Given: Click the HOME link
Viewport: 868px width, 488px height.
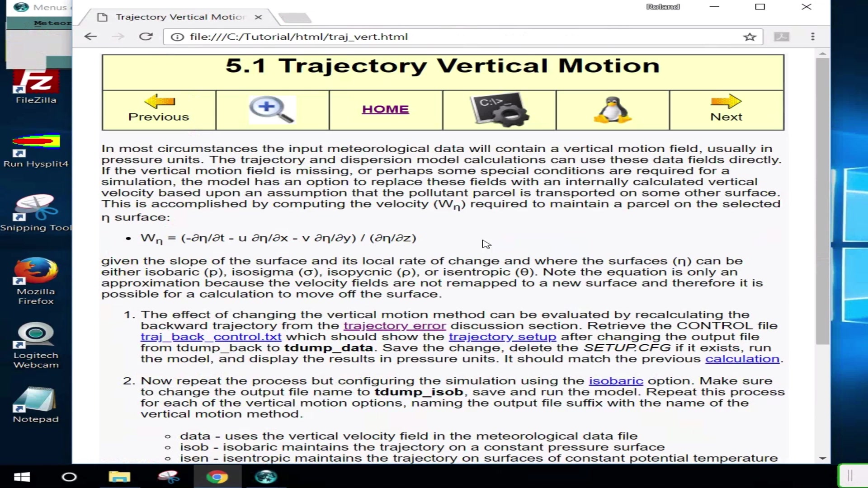Looking at the screenshot, I should click(385, 109).
